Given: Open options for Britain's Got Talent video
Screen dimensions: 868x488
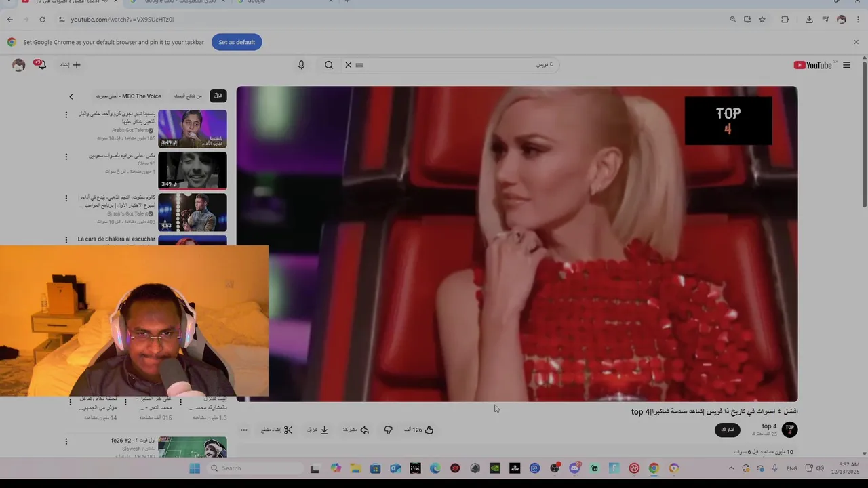Looking at the screenshot, I should [66, 199].
